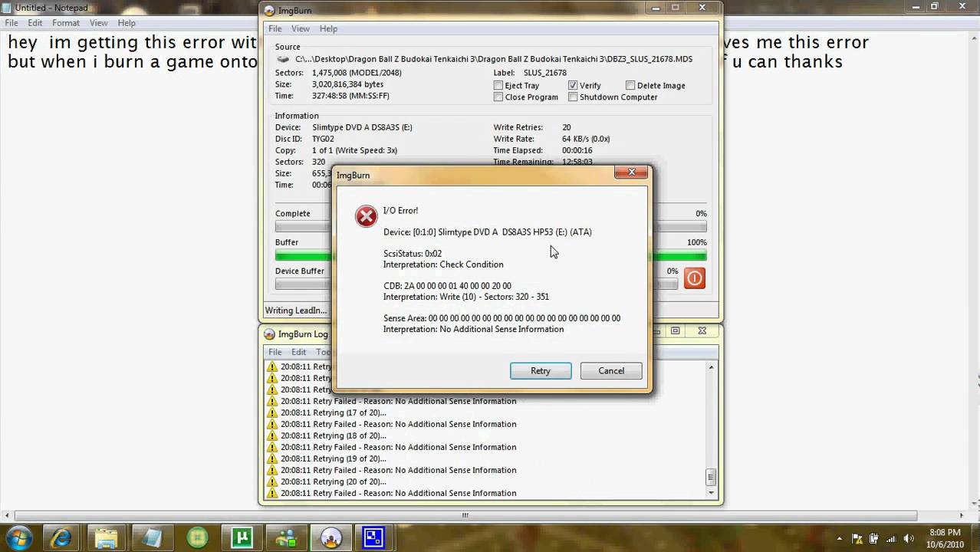Viewport: 980px width, 552px height.
Task: Click 'Write (10) - Sectors: 320 - 351' text
Action: click(x=495, y=297)
